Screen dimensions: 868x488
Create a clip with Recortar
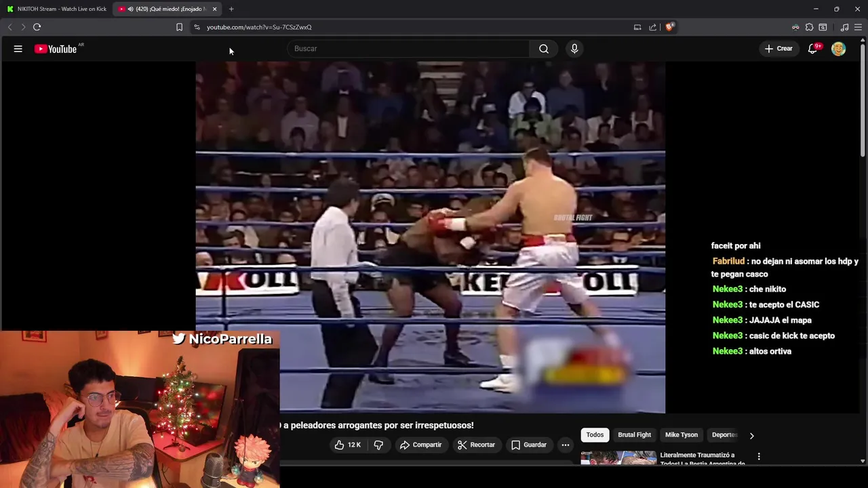point(476,445)
